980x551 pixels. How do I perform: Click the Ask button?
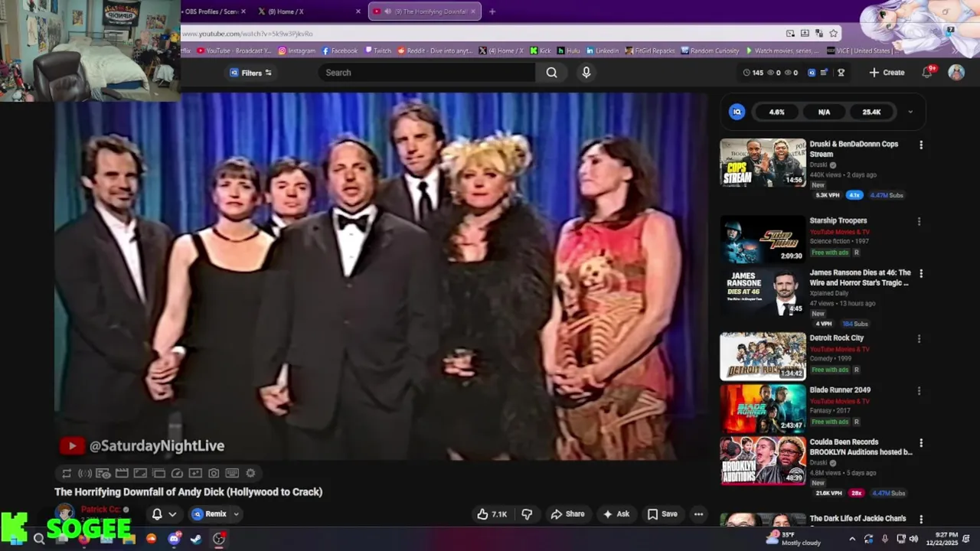click(x=616, y=514)
